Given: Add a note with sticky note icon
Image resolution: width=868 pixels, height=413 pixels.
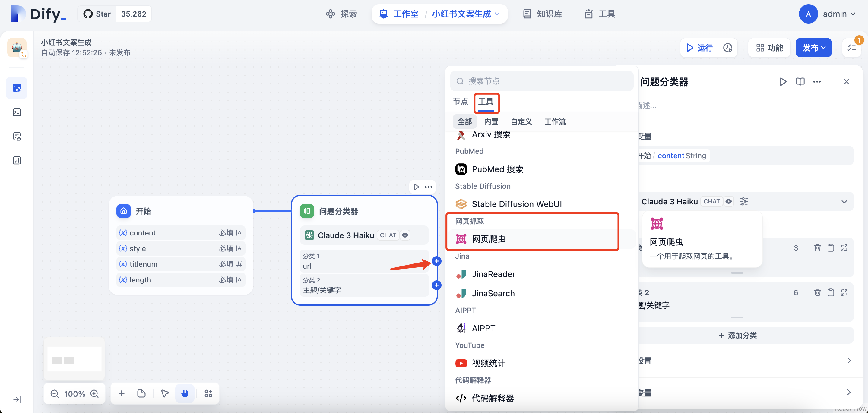Looking at the screenshot, I should [x=141, y=393].
